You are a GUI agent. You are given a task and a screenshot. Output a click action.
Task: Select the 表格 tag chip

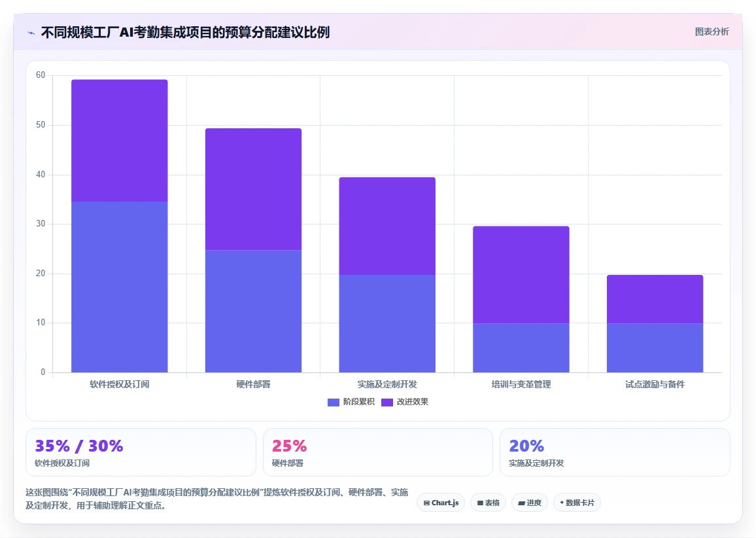coord(488,503)
